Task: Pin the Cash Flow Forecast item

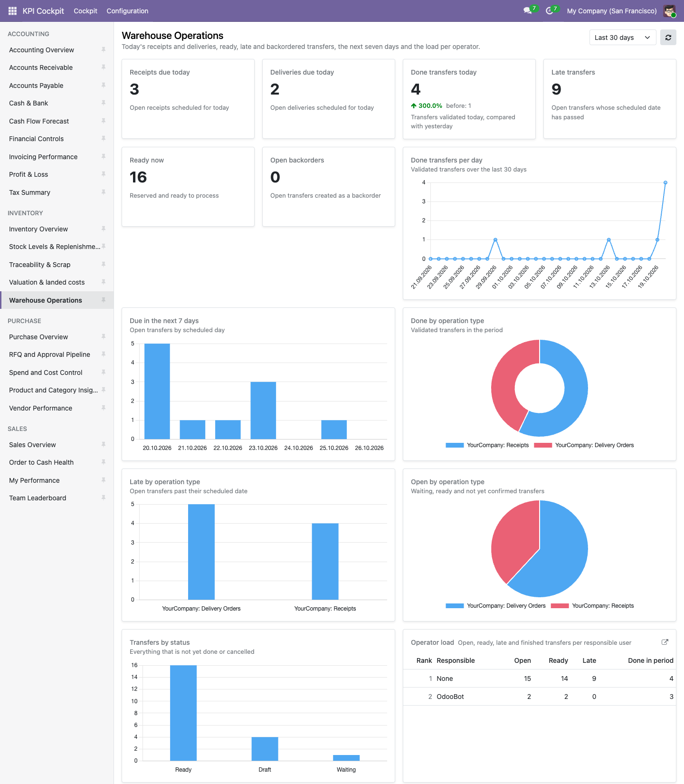Action: click(103, 121)
